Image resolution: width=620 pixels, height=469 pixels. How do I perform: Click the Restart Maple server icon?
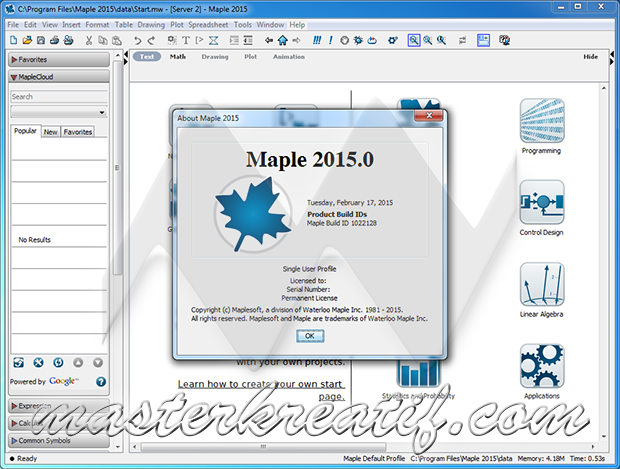pos(372,40)
